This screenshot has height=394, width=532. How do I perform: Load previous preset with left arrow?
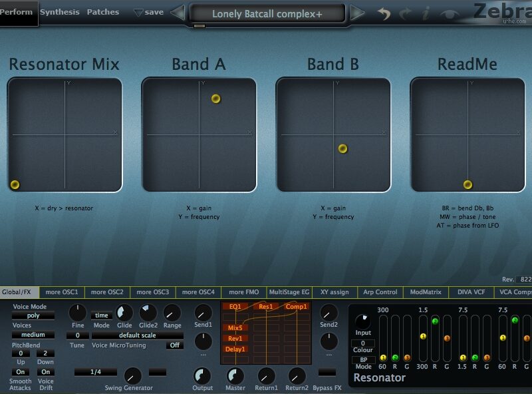pos(178,13)
